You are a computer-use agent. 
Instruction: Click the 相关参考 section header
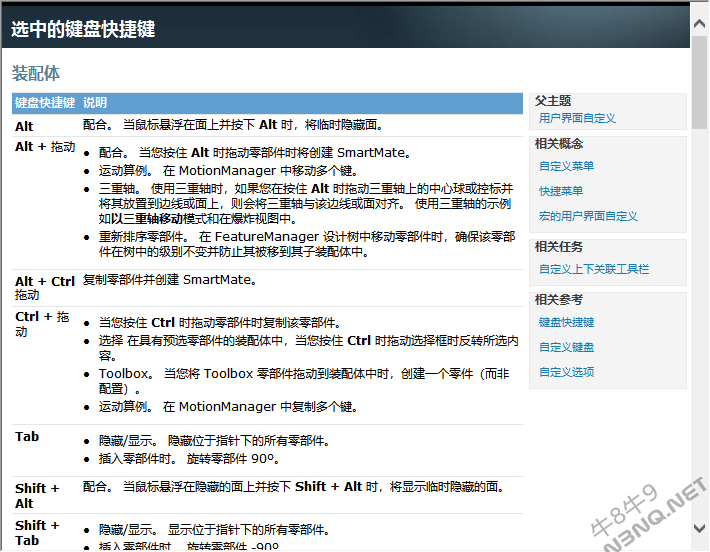[x=559, y=299]
